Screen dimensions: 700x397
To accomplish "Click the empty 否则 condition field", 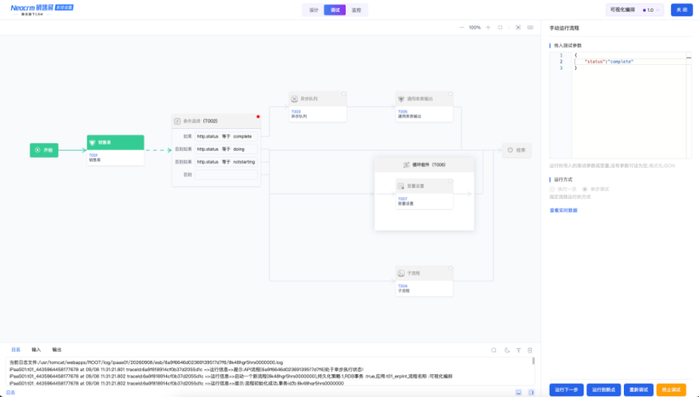I will click(226, 175).
